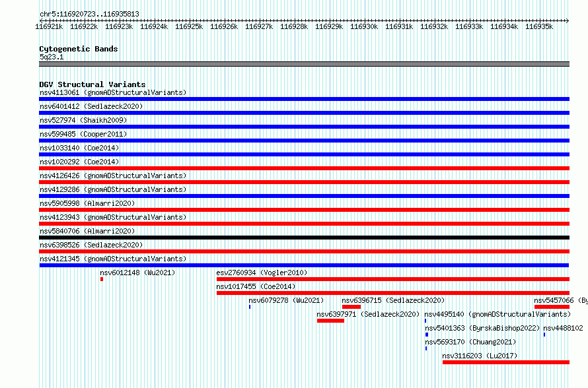
Task: Click the chr5:116920723..116935813 position label
Action: pyautogui.click(x=89, y=14)
